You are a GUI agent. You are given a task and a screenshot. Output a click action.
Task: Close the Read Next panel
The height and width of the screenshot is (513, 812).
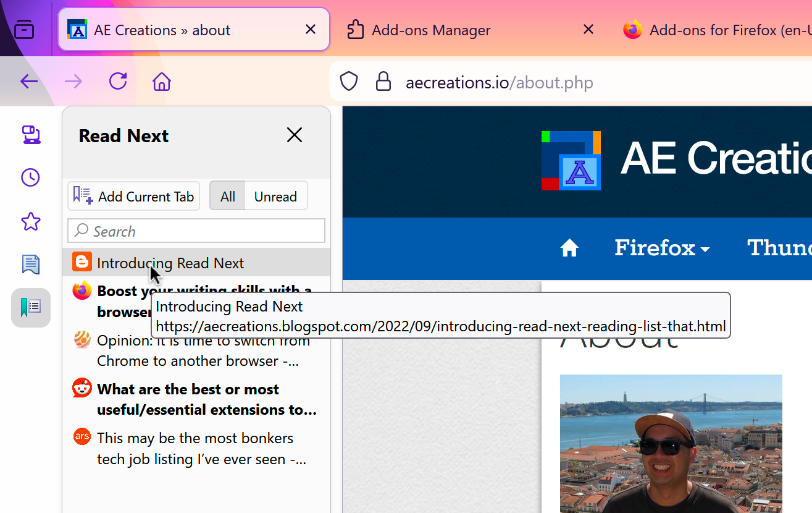click(x=295, y=135)
